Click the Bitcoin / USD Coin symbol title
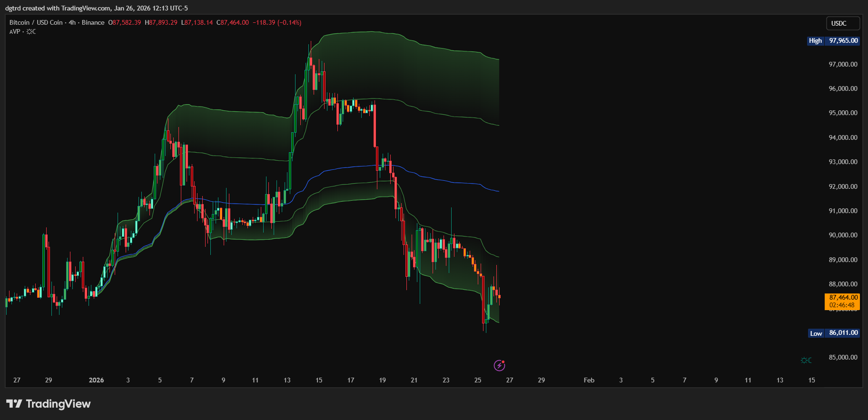Screen dimensions: 868x420 coord(36,22)
